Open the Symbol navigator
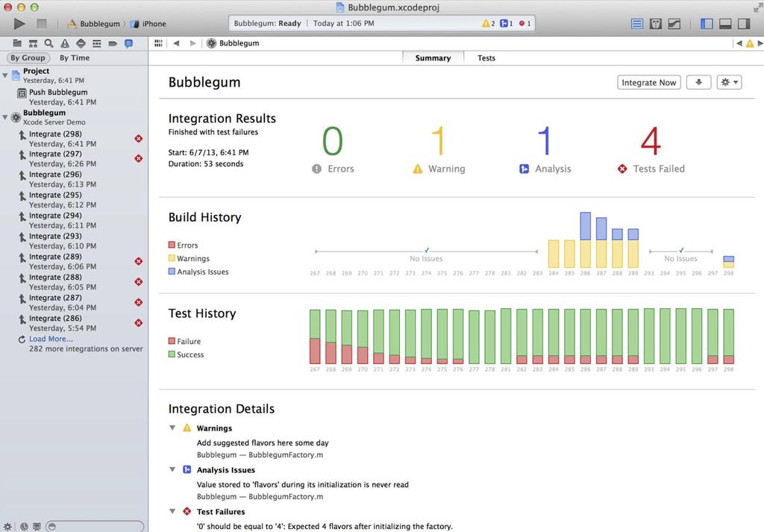764x532 pixels. [33, 43]
